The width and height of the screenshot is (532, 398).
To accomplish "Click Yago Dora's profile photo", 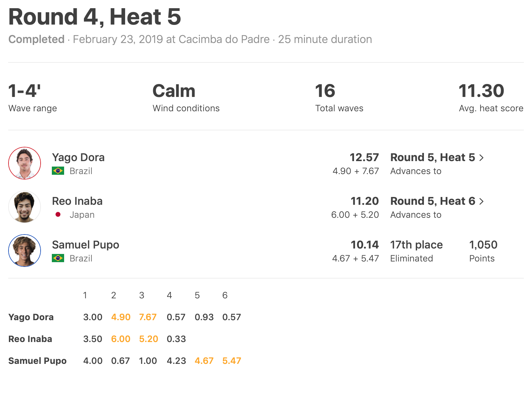I will coord(25,163).
